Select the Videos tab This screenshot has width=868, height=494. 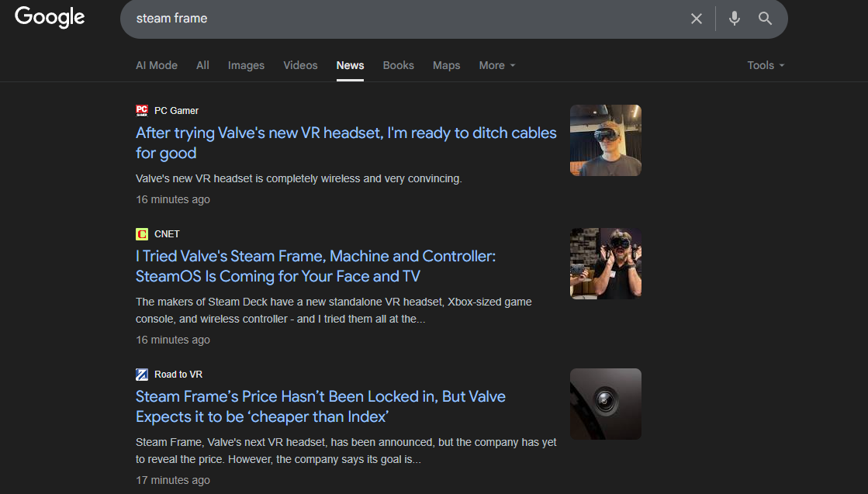click(x=300, y=65)
